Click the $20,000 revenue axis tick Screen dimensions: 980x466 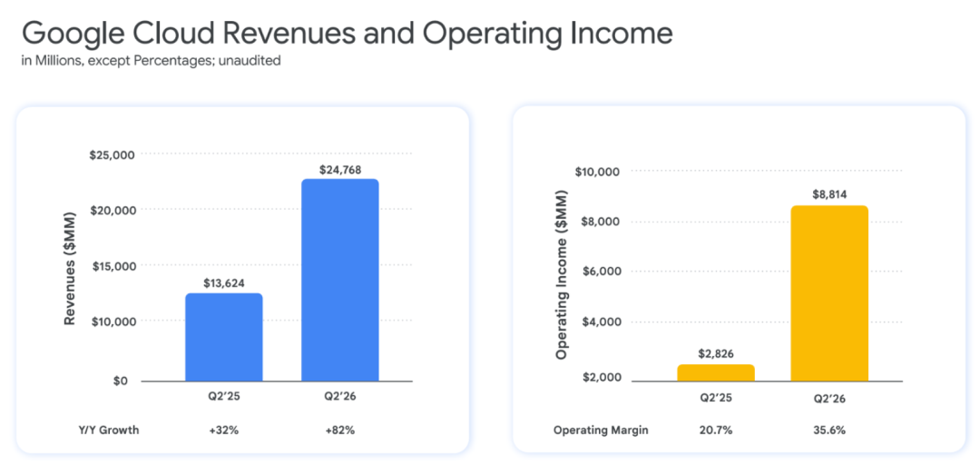pyautogui.click(x=113, y=210)
